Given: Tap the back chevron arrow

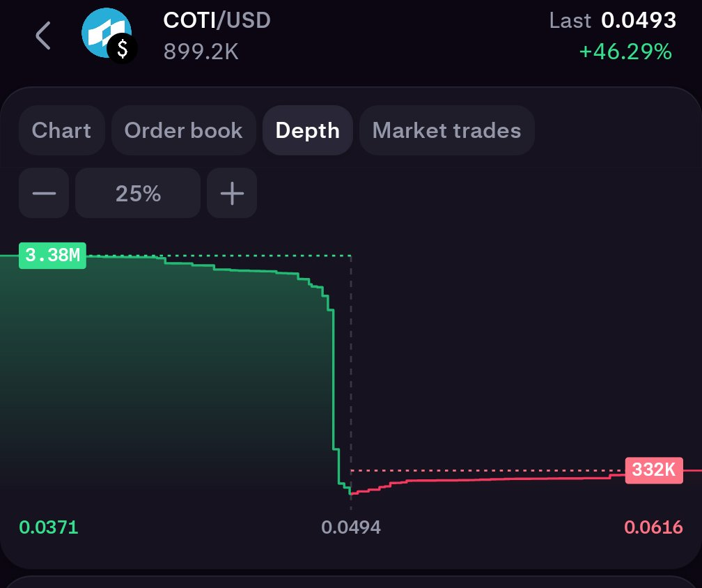Looking at the screenshot, I should coord(43,36).
